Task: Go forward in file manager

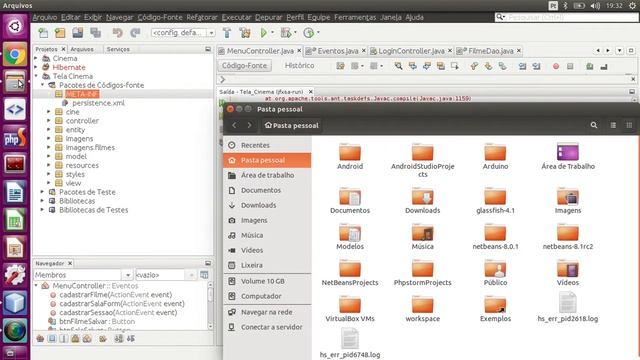Action: (249, 125)
